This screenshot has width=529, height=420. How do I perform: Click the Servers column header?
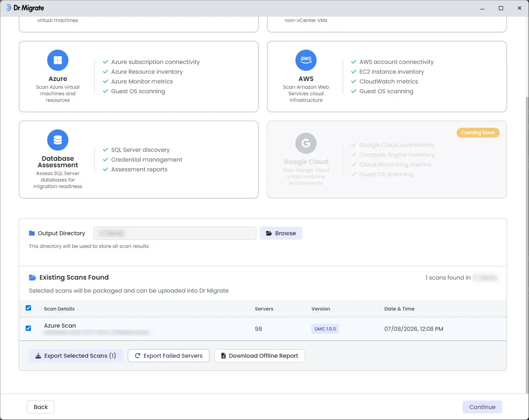pyautogui.click(x=264, y=309)
